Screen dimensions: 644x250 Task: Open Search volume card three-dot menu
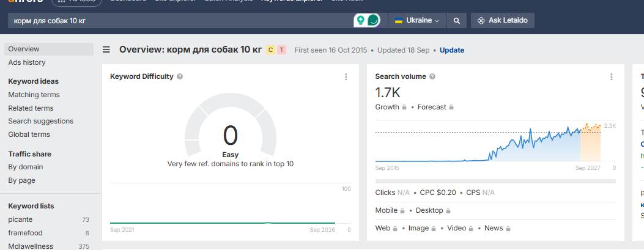pyautogui.click(x=611, y=77)
